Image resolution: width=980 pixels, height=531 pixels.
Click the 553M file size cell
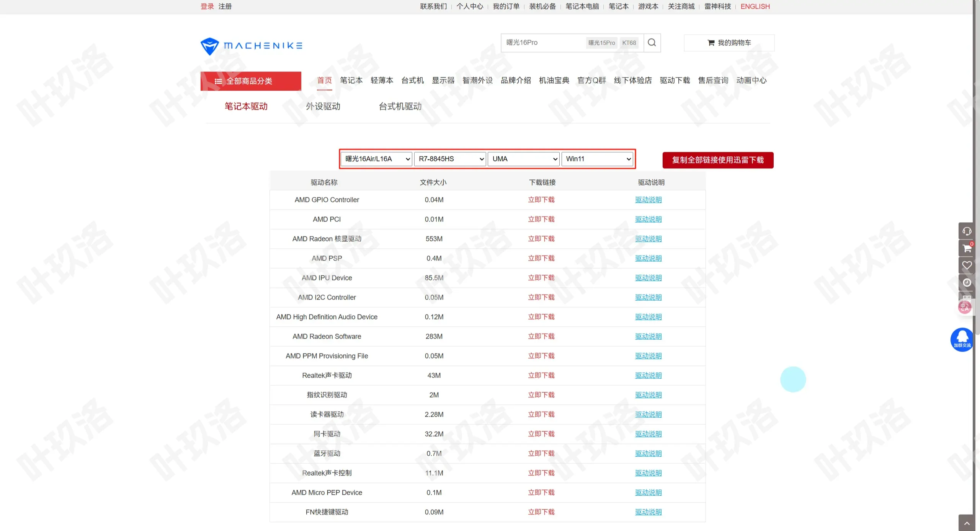click(x=434, y=239)
